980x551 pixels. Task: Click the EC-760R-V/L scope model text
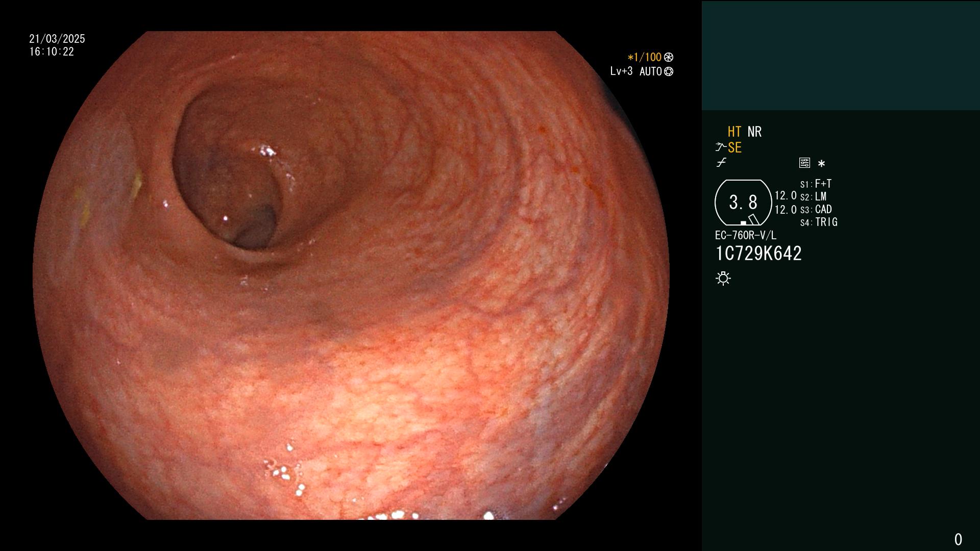(x=746, y=235)
